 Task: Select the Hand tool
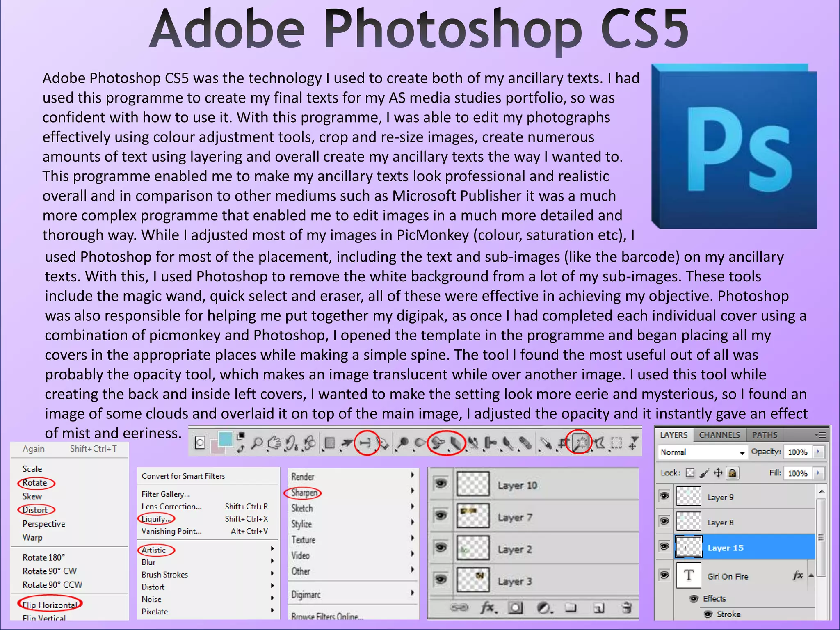point(274,443)
